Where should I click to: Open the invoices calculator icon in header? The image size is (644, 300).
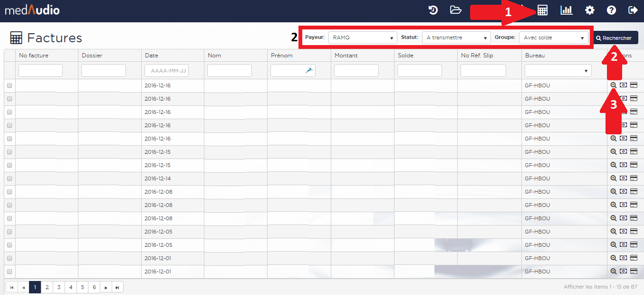542,10
